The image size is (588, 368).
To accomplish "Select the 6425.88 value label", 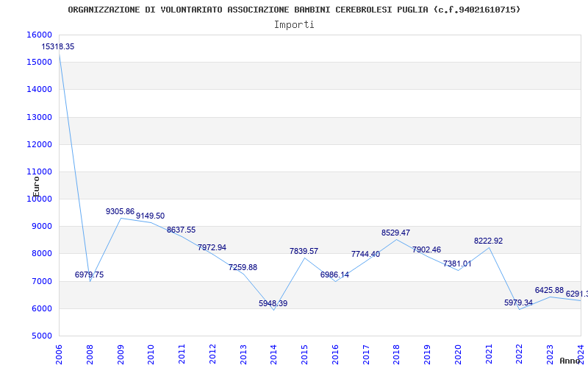I will click(x=549, y=290).
